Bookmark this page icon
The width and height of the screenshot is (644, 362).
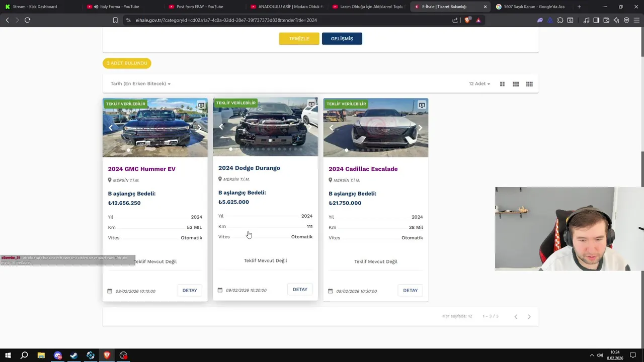pos(115,20)
